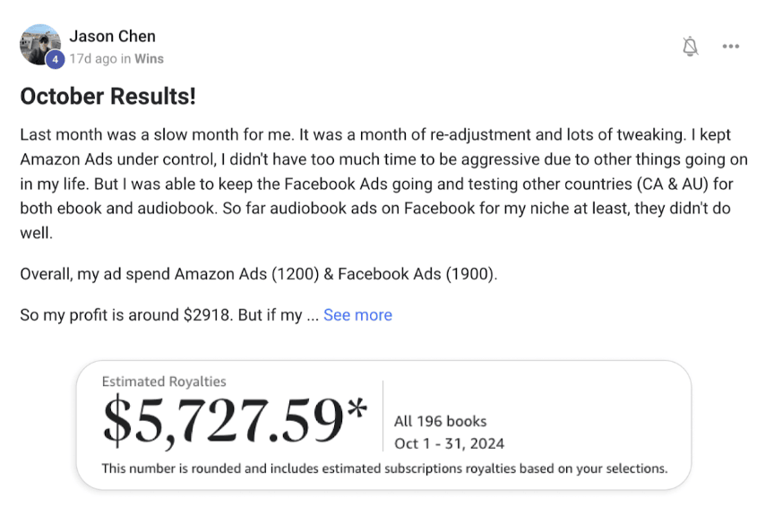The image size is (765, 532).
Task: Expand the post with See more
Action: coord(357,314)
